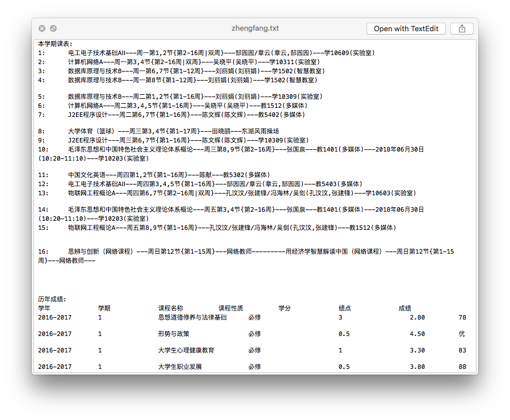510x420 pixels.
Task: Click the 本学期课表 heading text
Action: [55, 44]
